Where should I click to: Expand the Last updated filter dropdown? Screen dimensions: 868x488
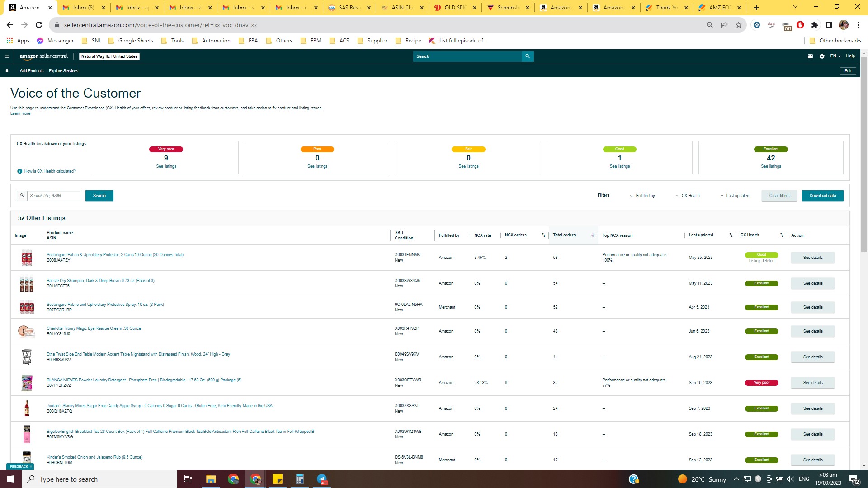click(x=735, y=196)
